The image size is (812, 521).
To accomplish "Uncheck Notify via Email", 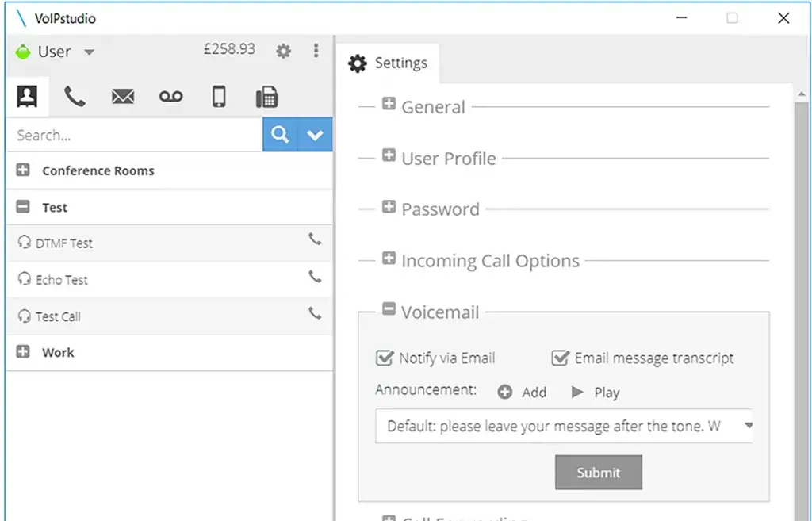I will [x=385, y=358].
